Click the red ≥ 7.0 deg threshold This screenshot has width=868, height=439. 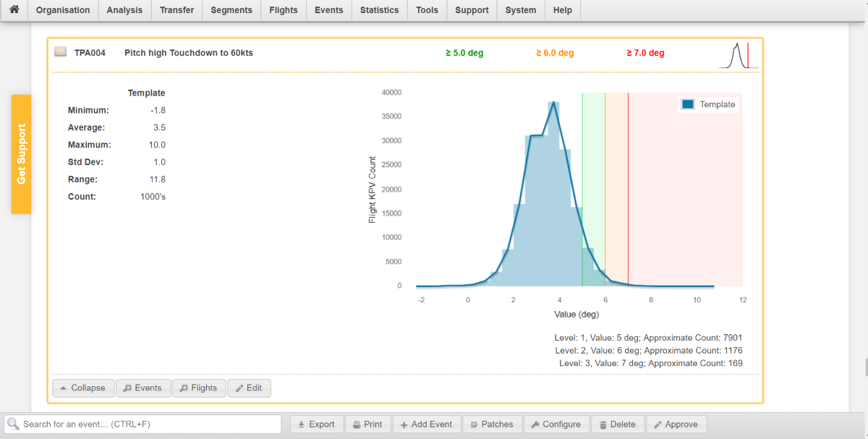tap(645, 53)
